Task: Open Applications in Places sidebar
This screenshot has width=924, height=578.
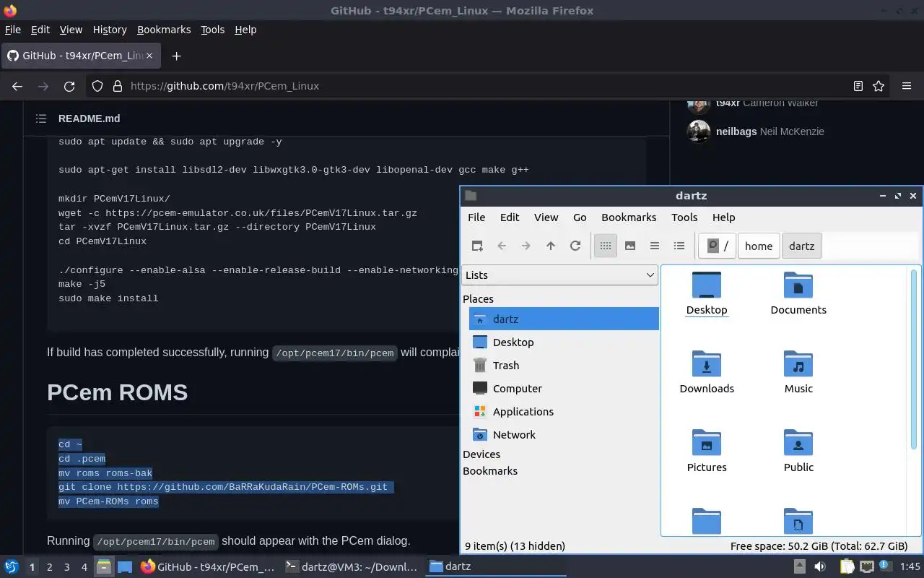Action: tap(564, 411)
